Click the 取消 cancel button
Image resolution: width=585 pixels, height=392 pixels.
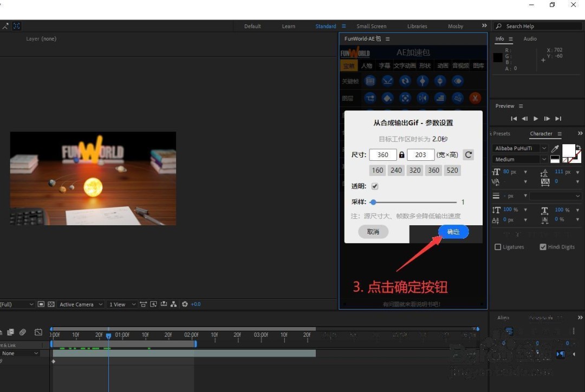[373, 232]
